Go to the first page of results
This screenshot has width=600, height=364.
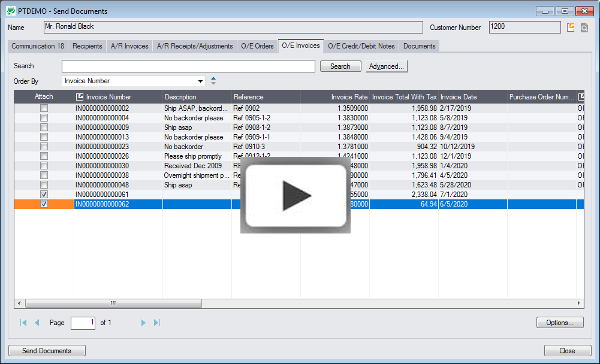coord(23,323)
